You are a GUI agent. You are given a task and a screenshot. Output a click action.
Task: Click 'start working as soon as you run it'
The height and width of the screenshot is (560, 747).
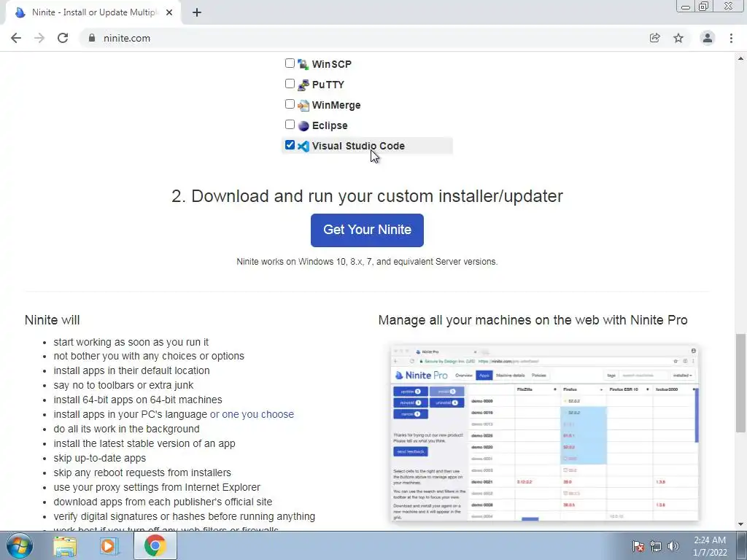[131, 342]
